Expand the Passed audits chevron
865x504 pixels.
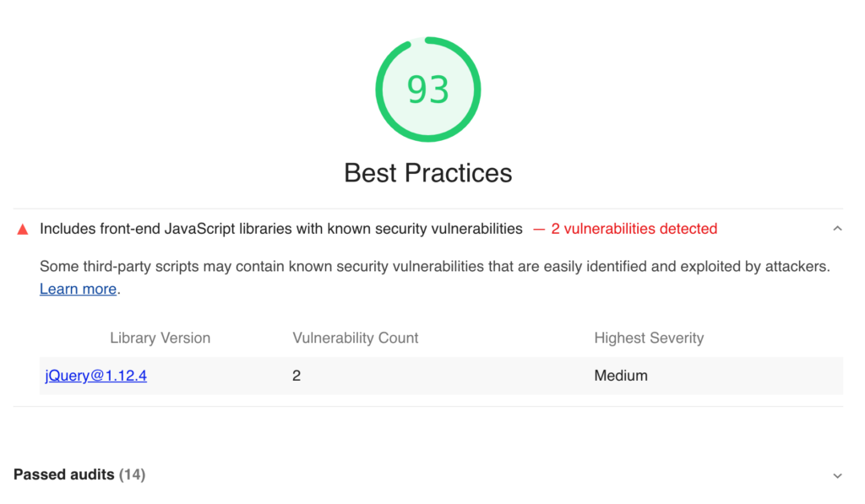(837, 475)
